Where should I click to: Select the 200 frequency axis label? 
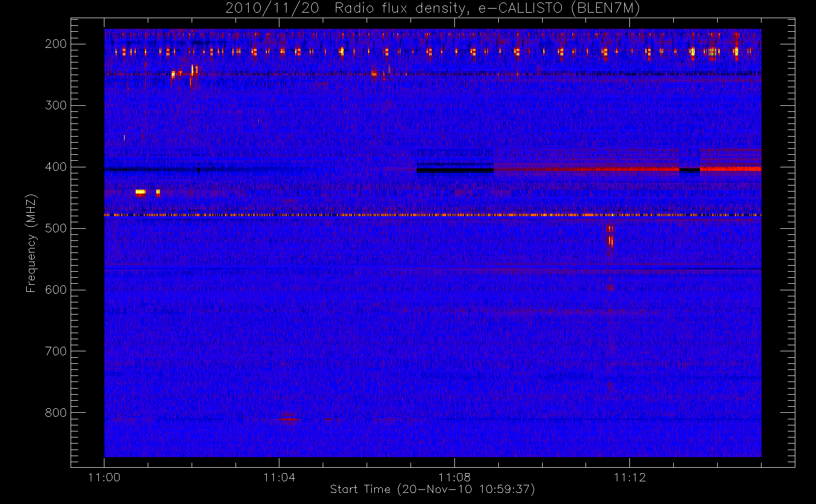[x=55, y=44]
